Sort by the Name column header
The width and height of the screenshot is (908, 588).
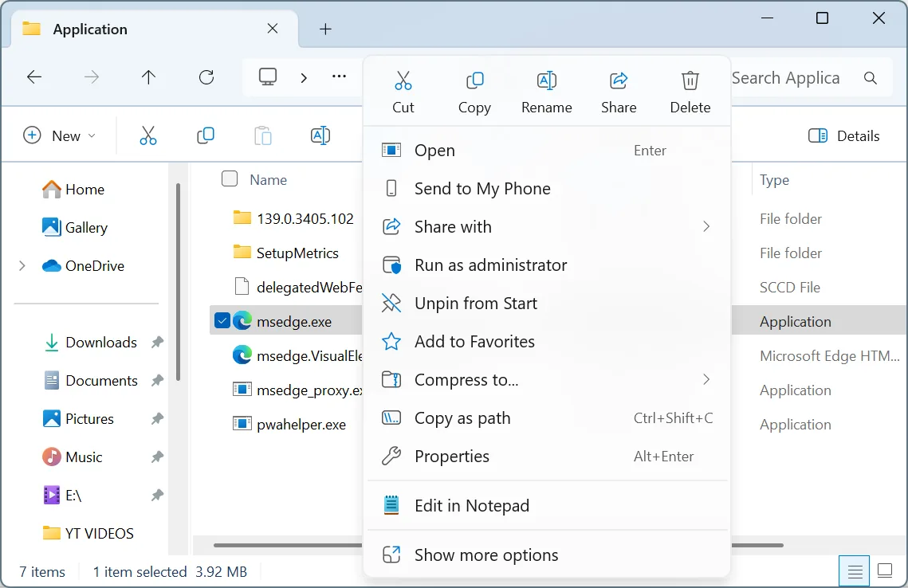tap(268, 180)
